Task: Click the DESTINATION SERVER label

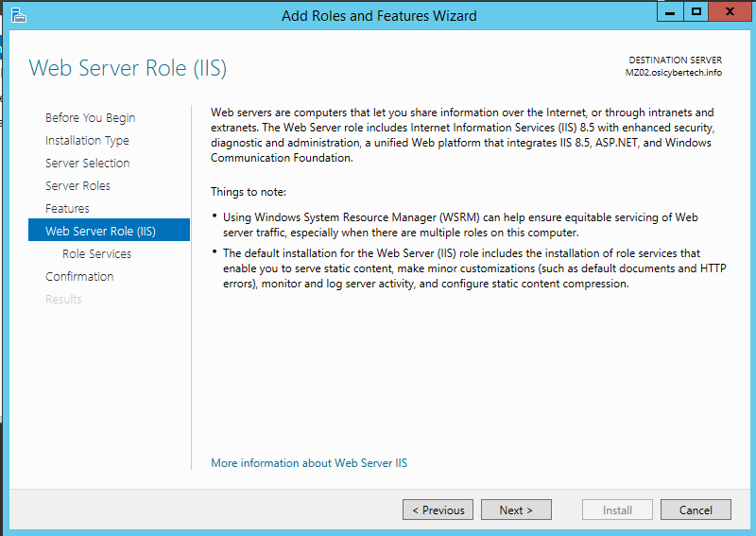Action: (x=676, y=61)
